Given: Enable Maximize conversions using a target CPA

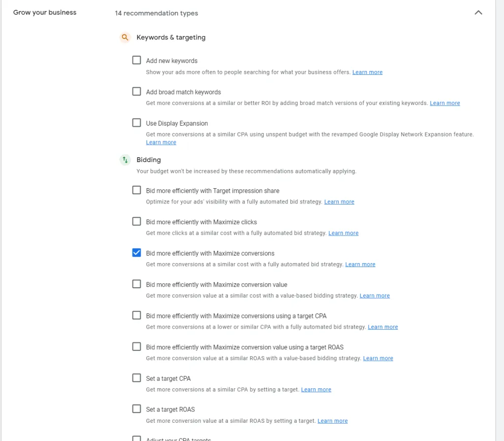Looking at the screenshot, I should (136, 315).
